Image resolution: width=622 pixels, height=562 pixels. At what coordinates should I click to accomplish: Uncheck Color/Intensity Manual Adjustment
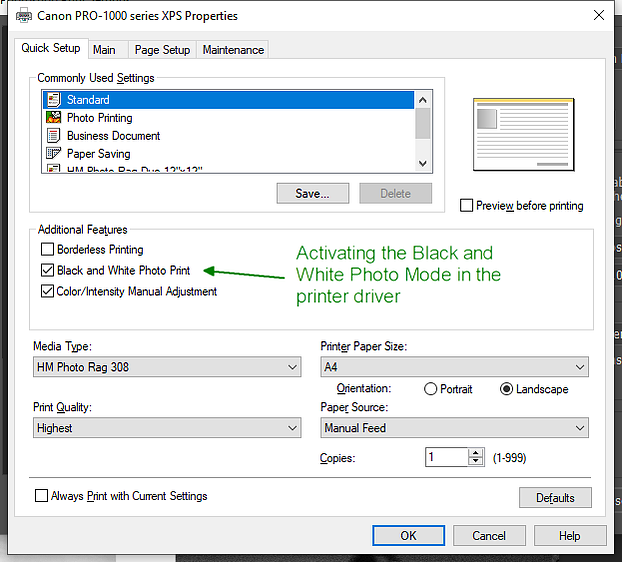point(48,291)
